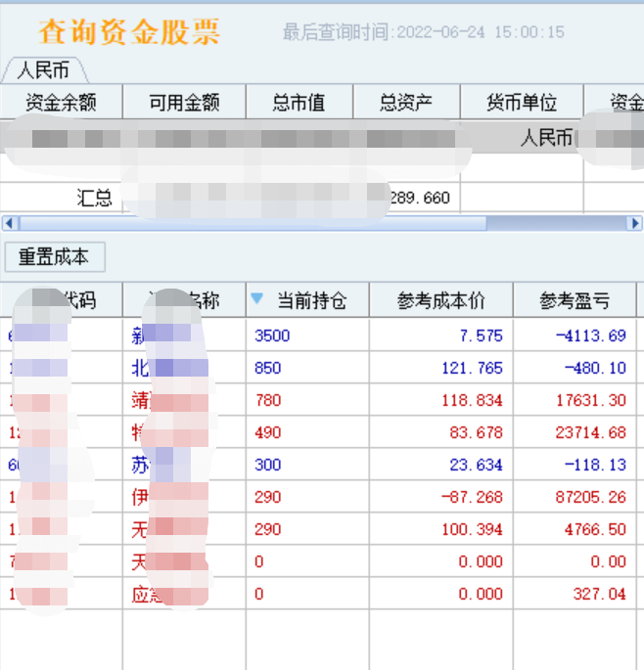644x670 pixels.
Task: Select the 人民币 currency tab
Action: 44,70
